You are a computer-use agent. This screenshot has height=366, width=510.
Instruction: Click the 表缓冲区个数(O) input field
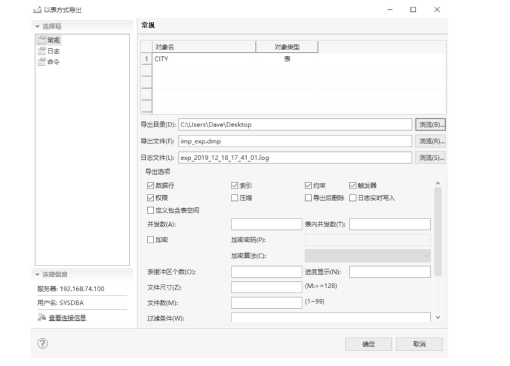tap(267, 272)
